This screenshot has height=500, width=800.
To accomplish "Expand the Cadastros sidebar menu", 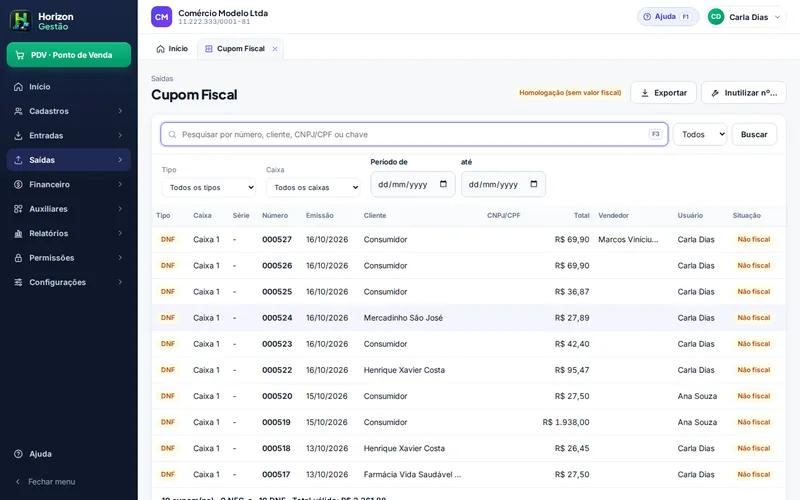I will (69, 111).
